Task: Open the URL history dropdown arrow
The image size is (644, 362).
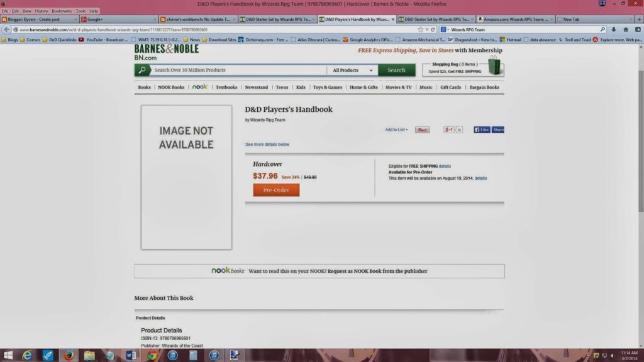Action: 427,30
